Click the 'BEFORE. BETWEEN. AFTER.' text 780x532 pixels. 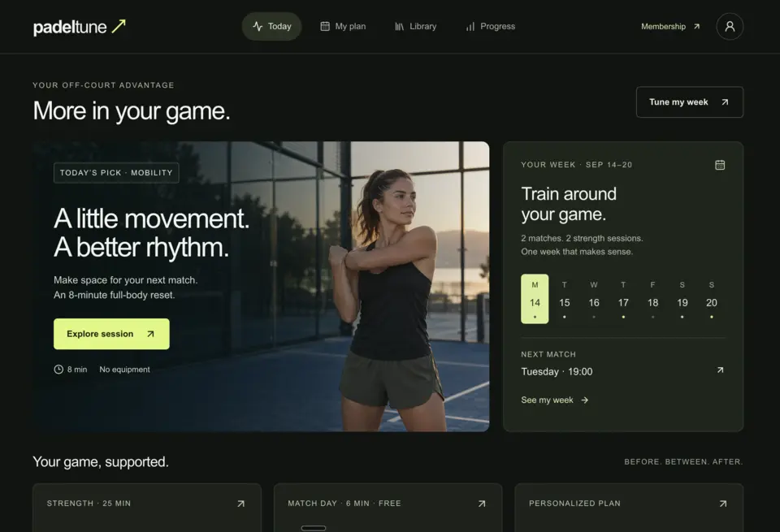[683, 462]
